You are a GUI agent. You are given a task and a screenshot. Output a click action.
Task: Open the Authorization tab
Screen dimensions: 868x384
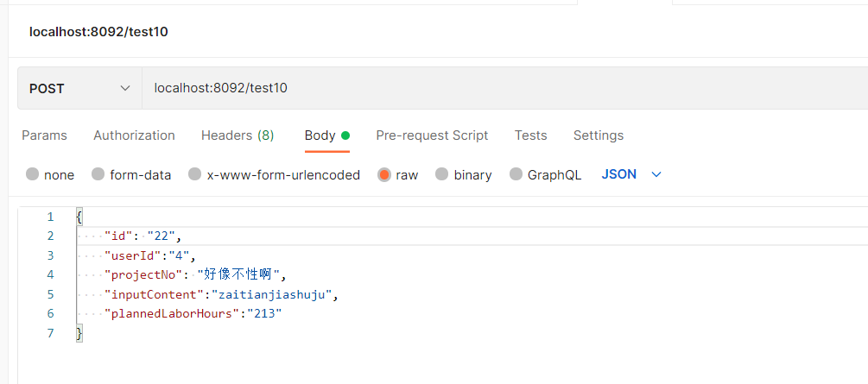tap(134, 135)
